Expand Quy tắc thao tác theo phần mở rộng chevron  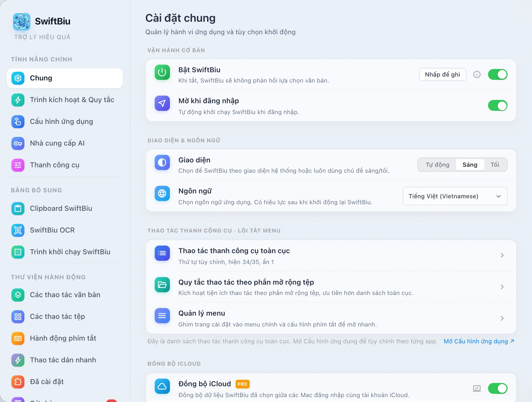coord(502,287)
